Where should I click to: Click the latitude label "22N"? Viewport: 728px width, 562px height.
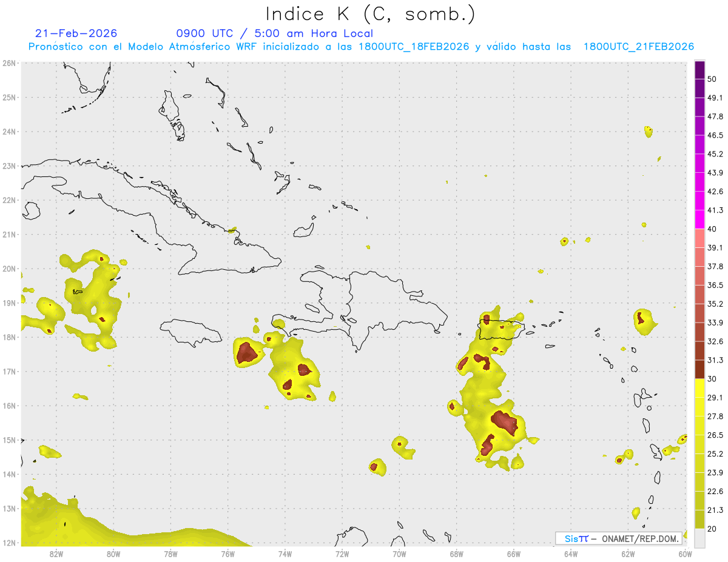pos(8,200)
